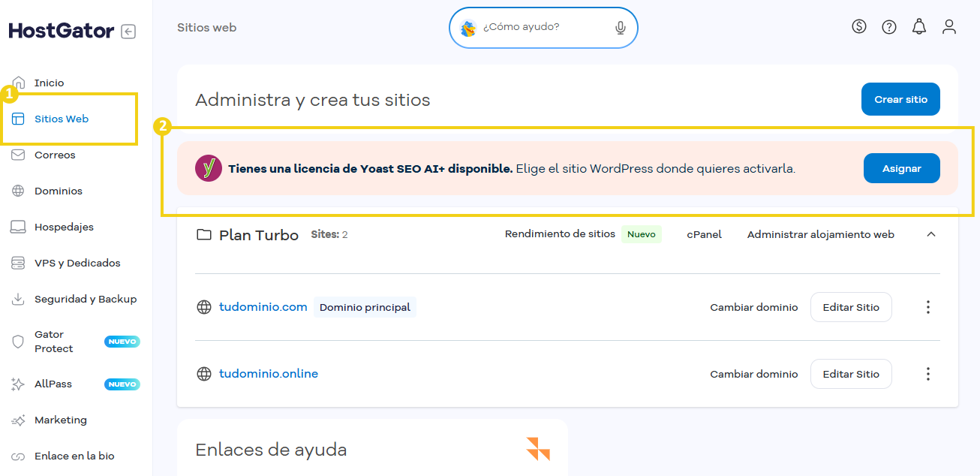Viewport: 980px width, 476px height.
Task: Open VPS y Dedicados in sidebar
Action: click(77, 263)
